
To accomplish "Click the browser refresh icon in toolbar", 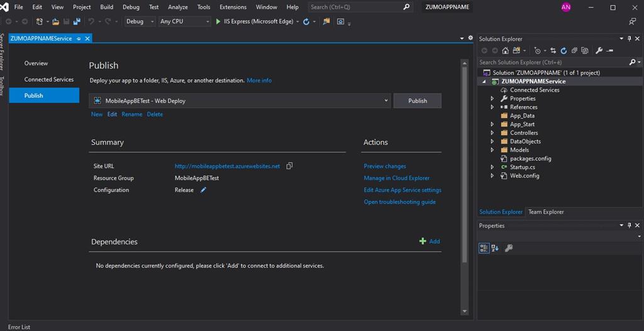I will click(306, 21).
